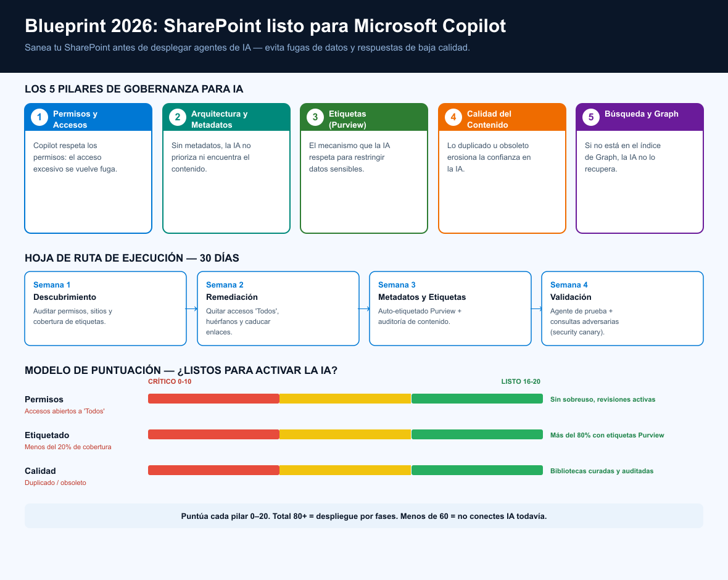The height and width of the screenshot is (580, 728).
Task: Click the text 'Copilot respeta los permisos'
Action: (x=75, y=157)
